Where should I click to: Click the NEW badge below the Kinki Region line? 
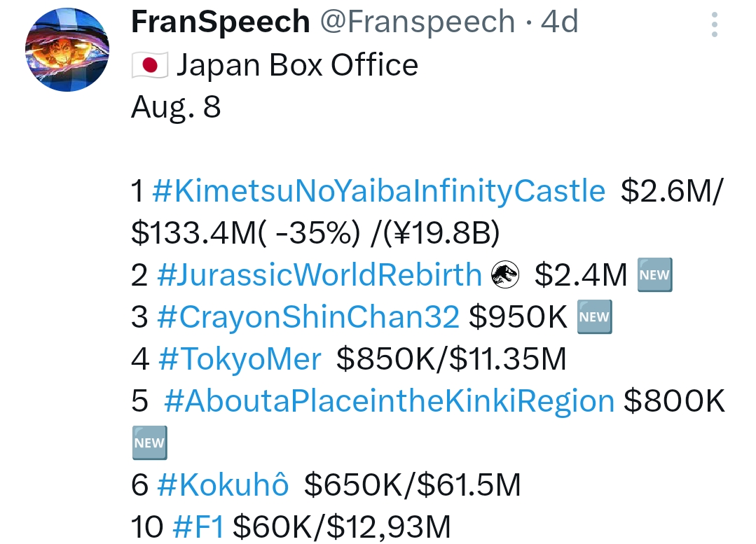[x=149, y=442]
